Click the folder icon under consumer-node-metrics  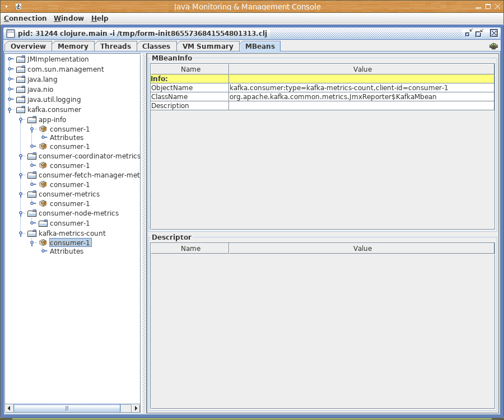(x=43, y=223)
